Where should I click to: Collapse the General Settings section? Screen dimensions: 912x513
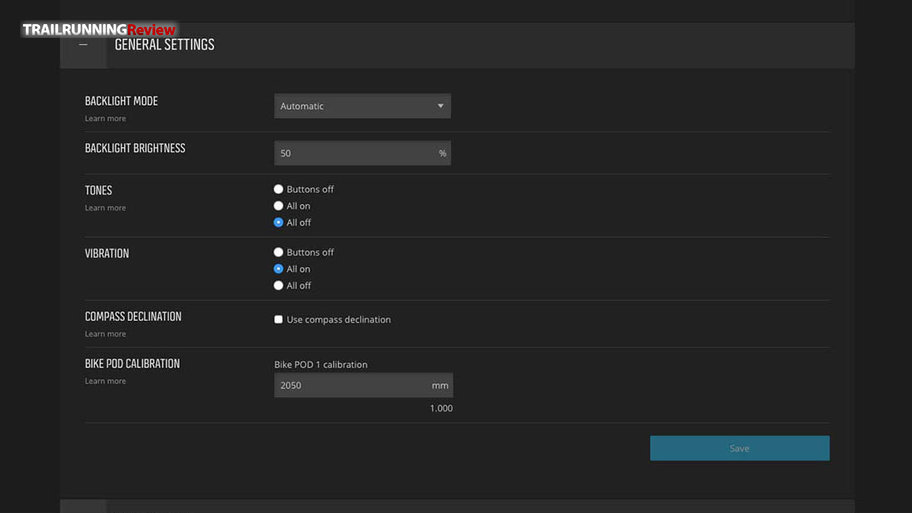(x=83, y=45)
